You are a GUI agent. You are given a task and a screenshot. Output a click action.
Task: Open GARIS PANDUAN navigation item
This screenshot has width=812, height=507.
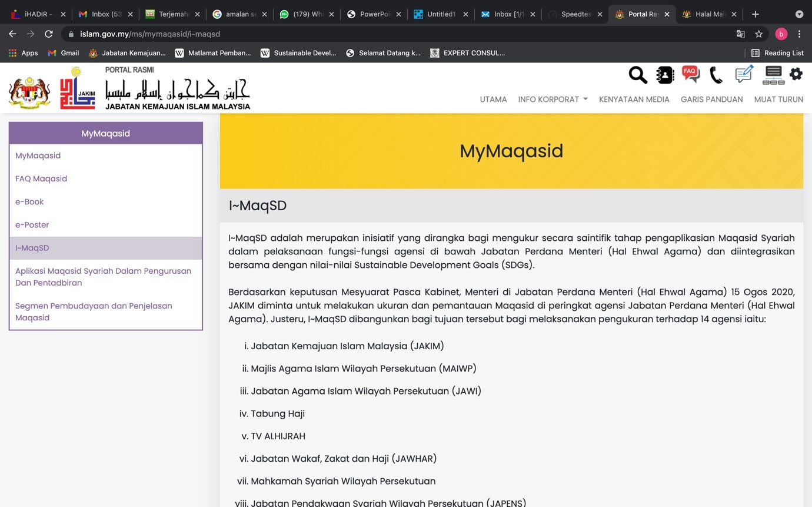click(x=711, y=100)
